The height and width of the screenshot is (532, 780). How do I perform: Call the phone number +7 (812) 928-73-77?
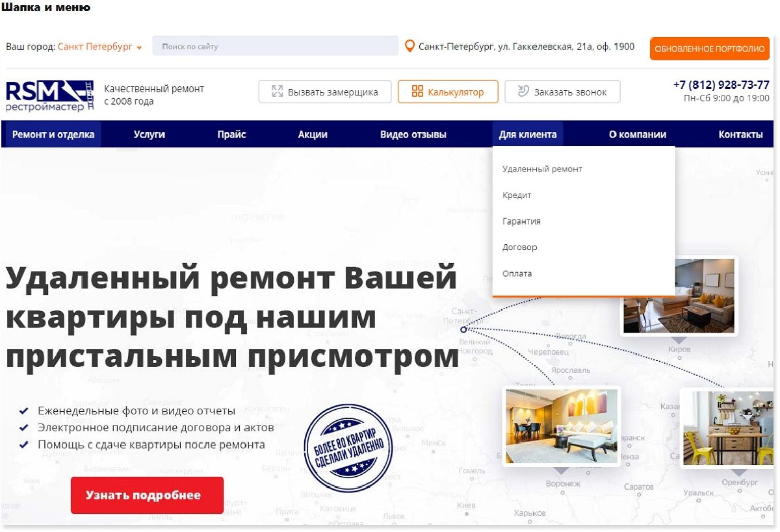coord(721,85)
